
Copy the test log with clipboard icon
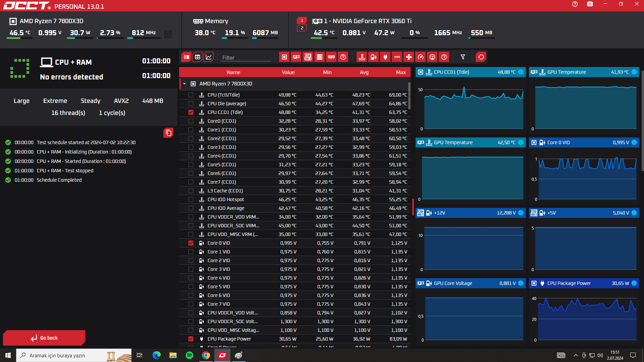click(x=168, y=133)
